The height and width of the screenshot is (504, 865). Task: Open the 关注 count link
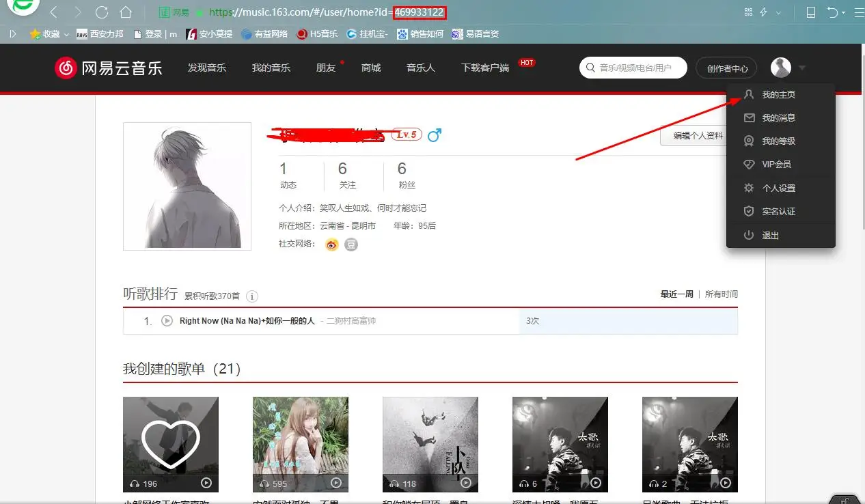[348, 175]
